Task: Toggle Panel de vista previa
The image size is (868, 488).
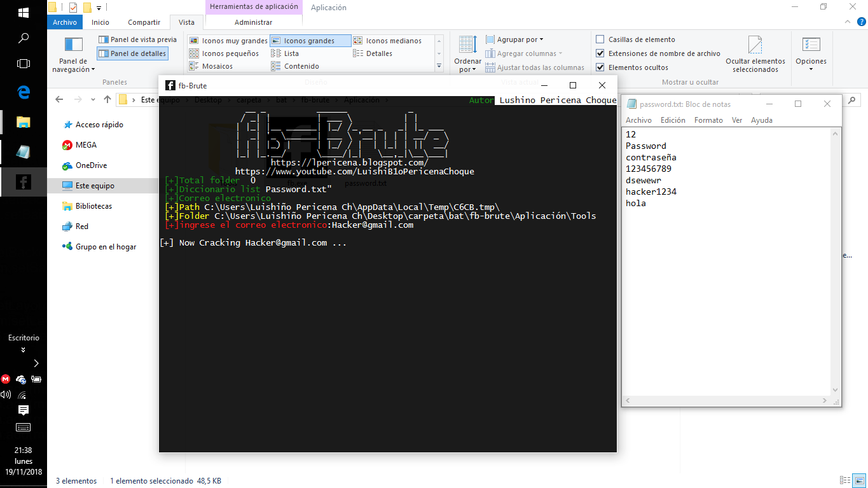Action: (x=137, y=39)
